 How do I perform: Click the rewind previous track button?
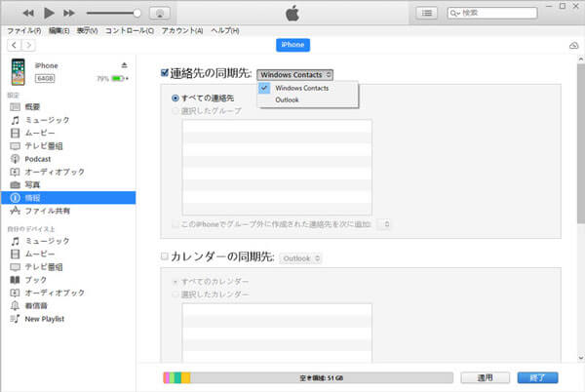[x=28, y=13]
